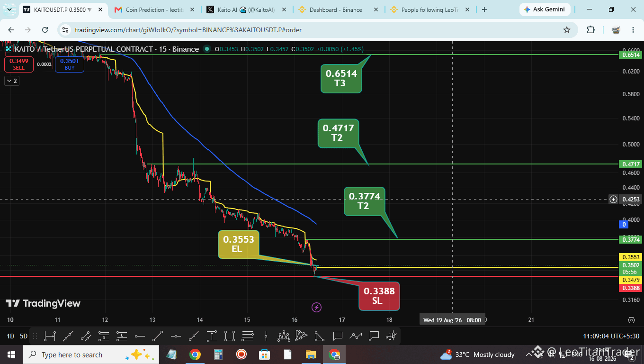Click the 0.3388 SL callout label
The height and width of the screenshot is (364, 644).
378,296
